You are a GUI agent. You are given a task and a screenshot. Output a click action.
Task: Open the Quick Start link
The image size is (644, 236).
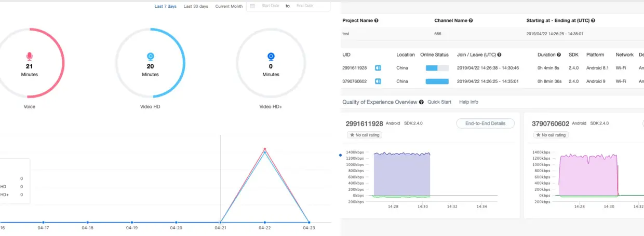439,102
